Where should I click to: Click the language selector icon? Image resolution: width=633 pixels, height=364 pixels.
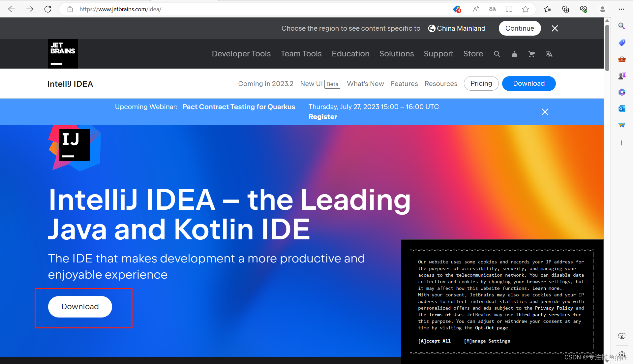pos(549,54)
